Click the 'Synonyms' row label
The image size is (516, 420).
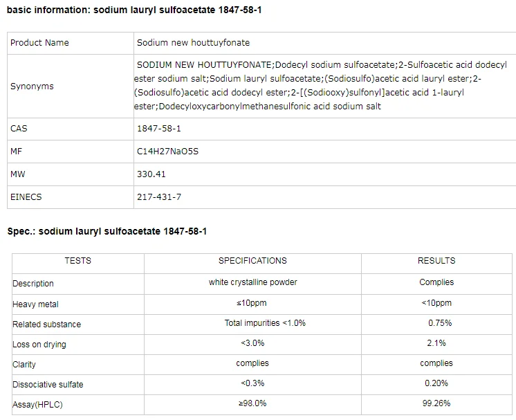pos(32,86)
